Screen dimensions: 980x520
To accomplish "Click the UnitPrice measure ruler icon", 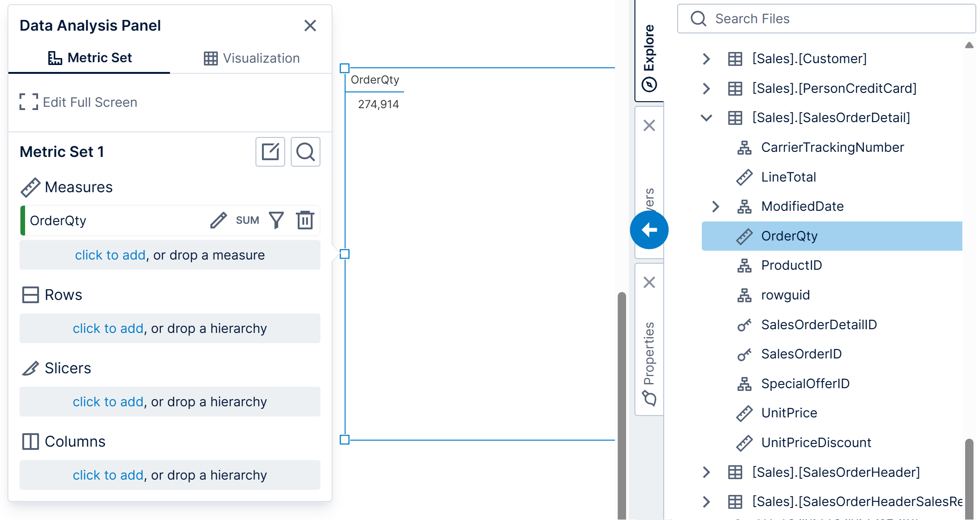I will coord(745,413).
